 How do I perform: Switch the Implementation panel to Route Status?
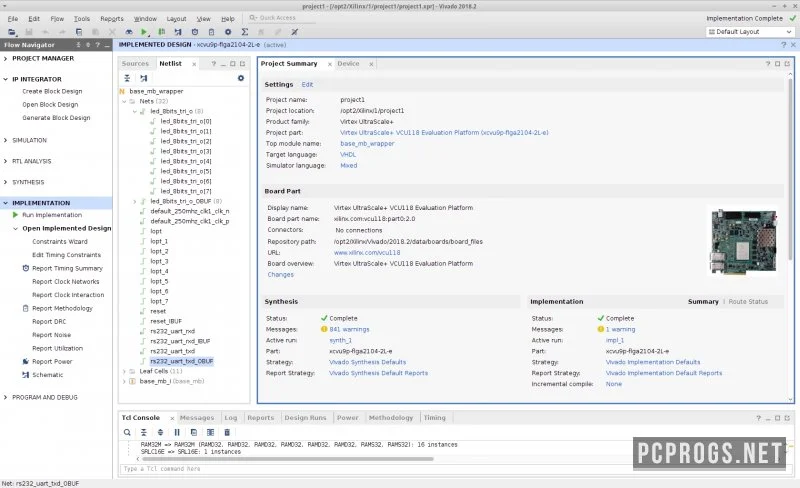(x=748, y=302)
